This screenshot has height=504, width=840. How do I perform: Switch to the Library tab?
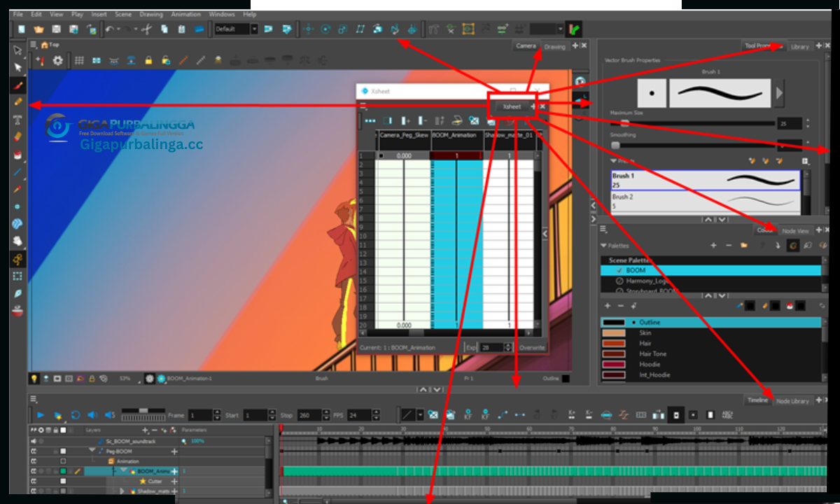click(799, 47)
